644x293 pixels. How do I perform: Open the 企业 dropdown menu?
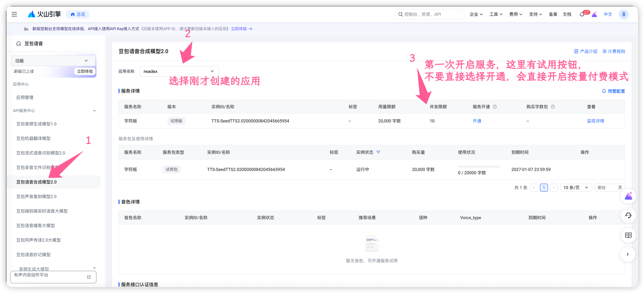[476, 14]
